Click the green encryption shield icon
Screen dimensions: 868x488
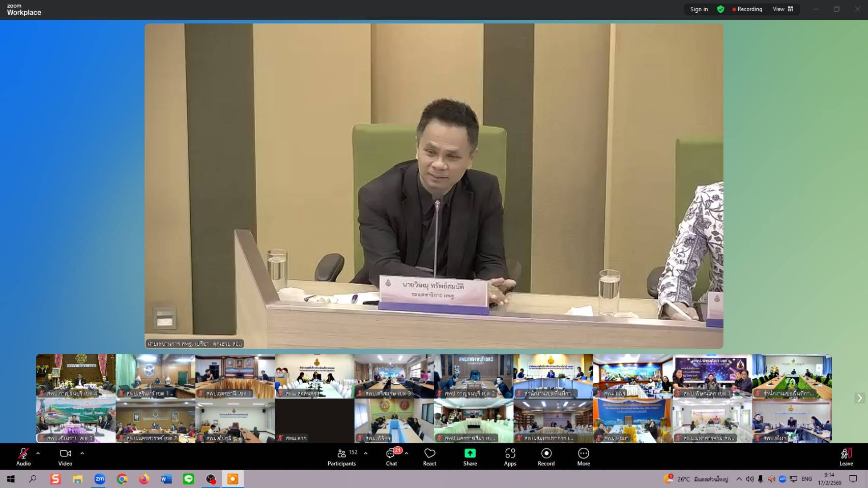pos(720,9)
